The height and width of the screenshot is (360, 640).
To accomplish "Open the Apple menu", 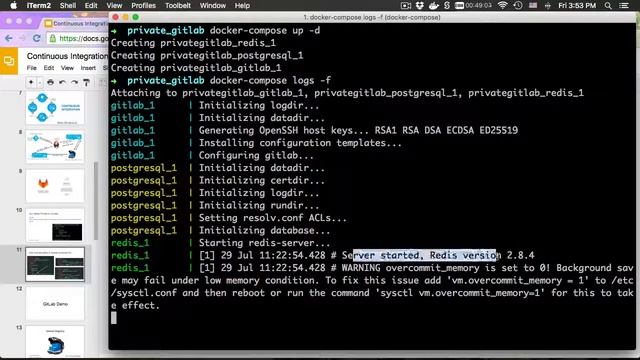I will pyautogui.click(x=13, y=5).
